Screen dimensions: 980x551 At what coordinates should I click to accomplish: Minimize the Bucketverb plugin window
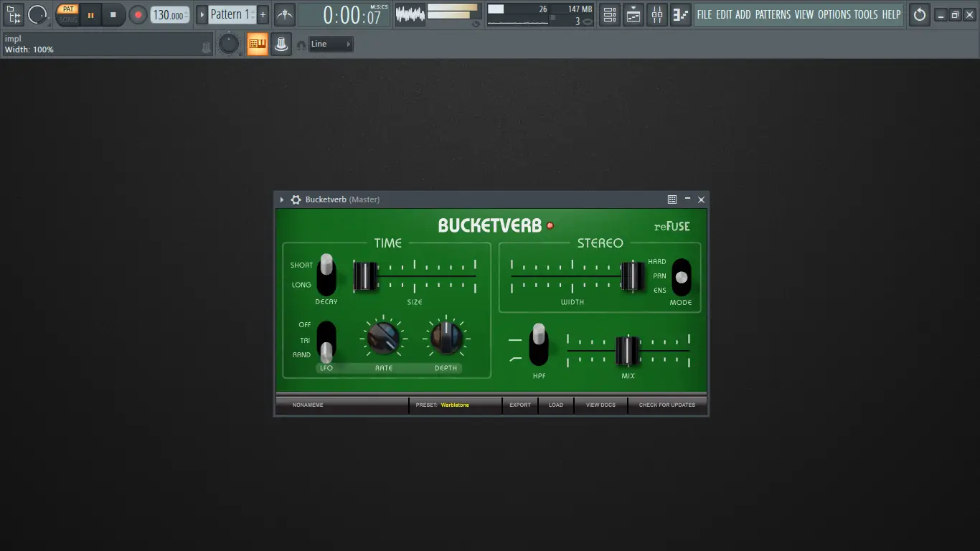point(687,199)
